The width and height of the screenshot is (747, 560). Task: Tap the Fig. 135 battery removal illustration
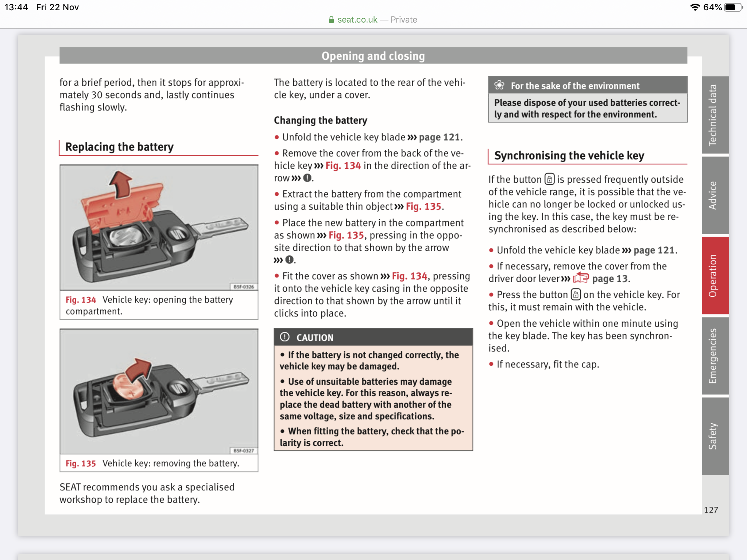tap(159, 392)
